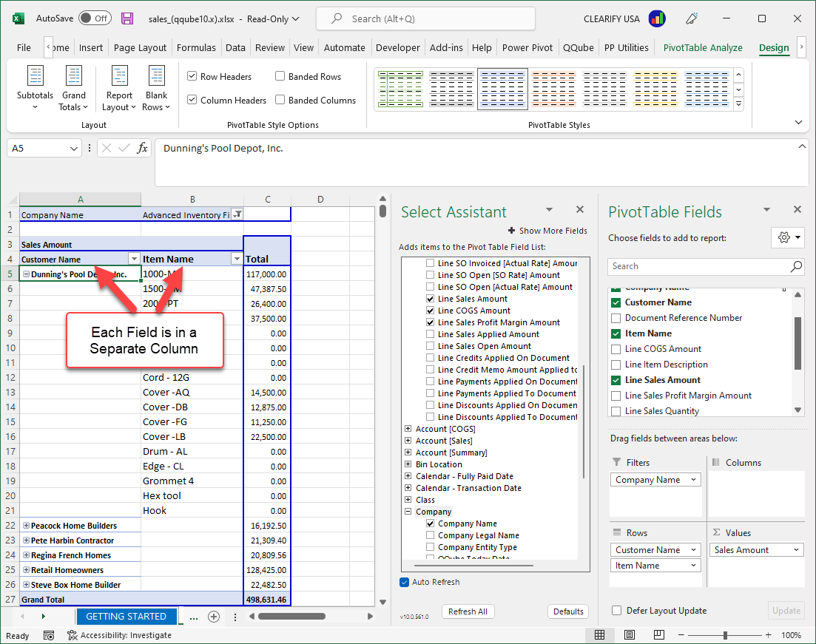
Task: Open the Customer Name filter dropdown in A4
Action: click(x=134, y=259)
